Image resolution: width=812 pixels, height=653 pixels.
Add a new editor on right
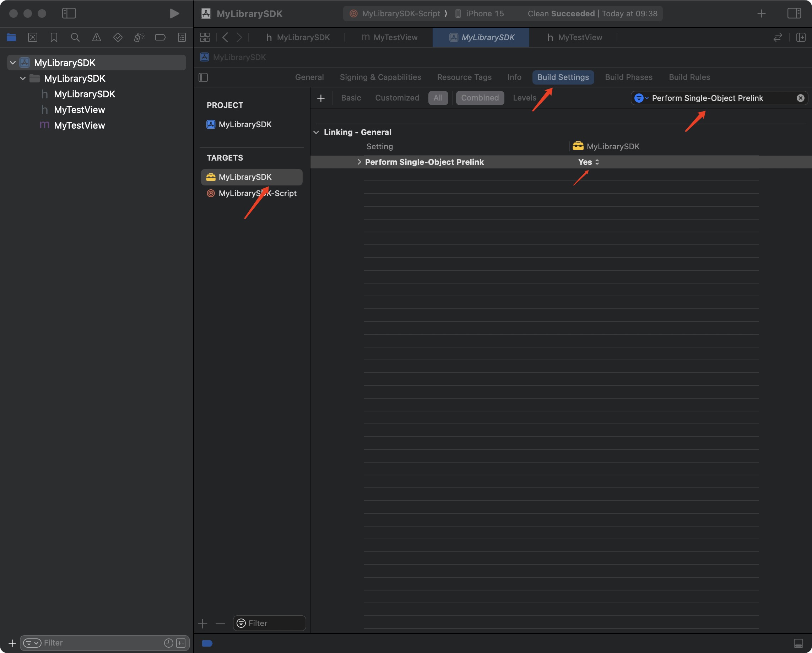pyautogui.click(x=801, y=37)
